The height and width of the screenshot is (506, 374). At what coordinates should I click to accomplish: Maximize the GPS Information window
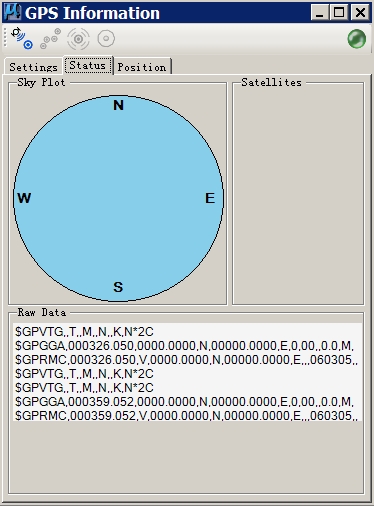(339, 13)
